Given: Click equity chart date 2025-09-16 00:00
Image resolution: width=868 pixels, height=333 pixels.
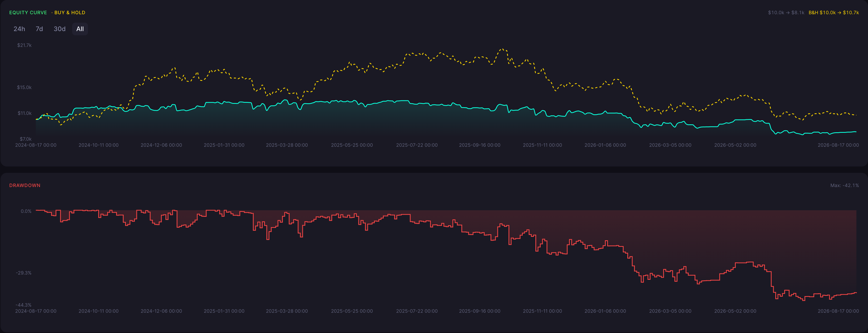Looking at the screenshot, I should click(480, 145).
